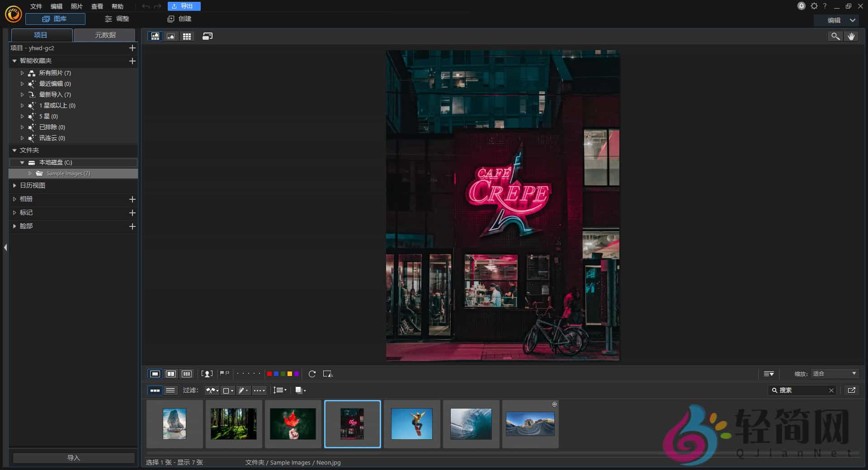Click the face tagging icon
This screenshot has height=470, width=868.
(x=207, y=374)
